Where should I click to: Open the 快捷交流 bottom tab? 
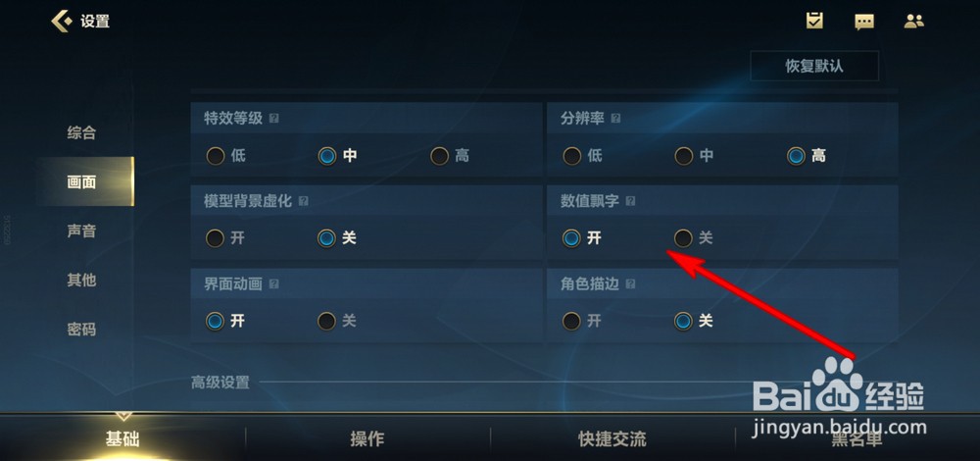(x=612, y=439)
